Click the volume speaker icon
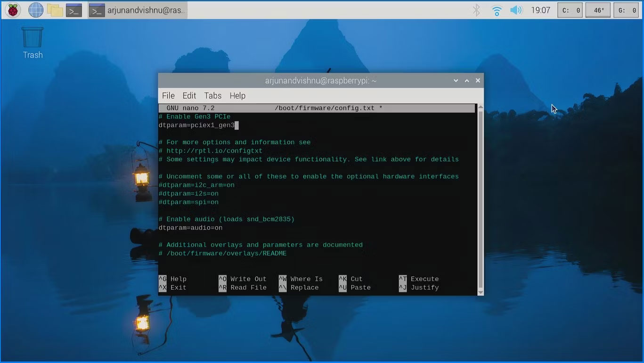This screenshot has height=363, width=644. (516, 10)
